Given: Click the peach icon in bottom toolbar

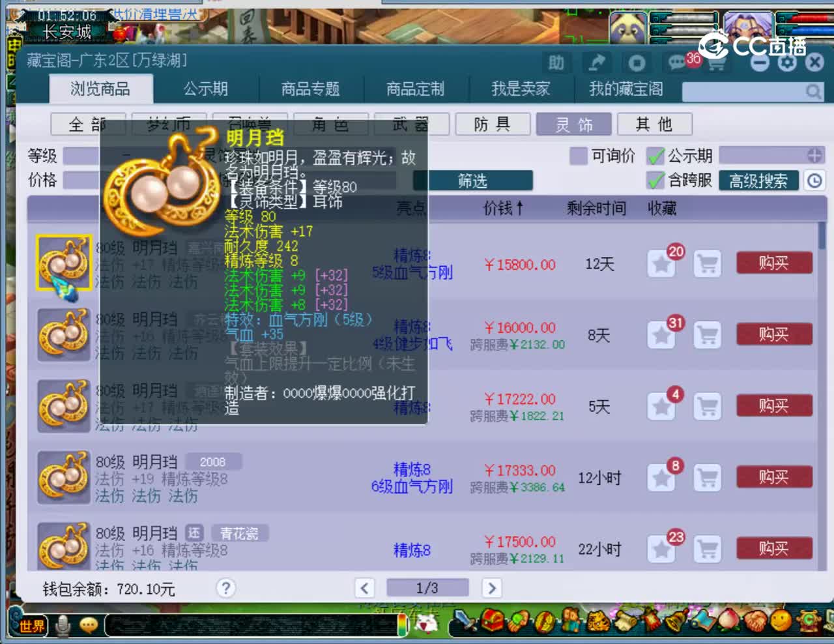Looking at the screenshot, I should click(x=729, y=621).
